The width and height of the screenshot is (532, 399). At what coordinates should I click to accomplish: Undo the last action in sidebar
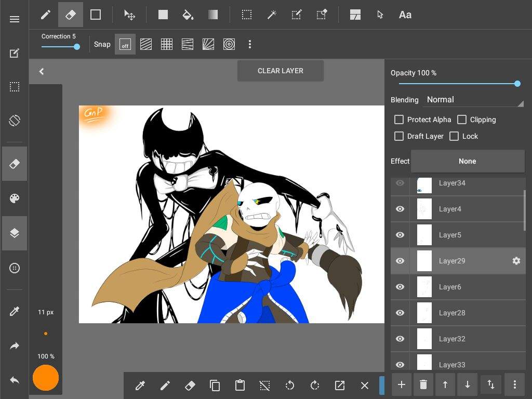pos(14,380)
